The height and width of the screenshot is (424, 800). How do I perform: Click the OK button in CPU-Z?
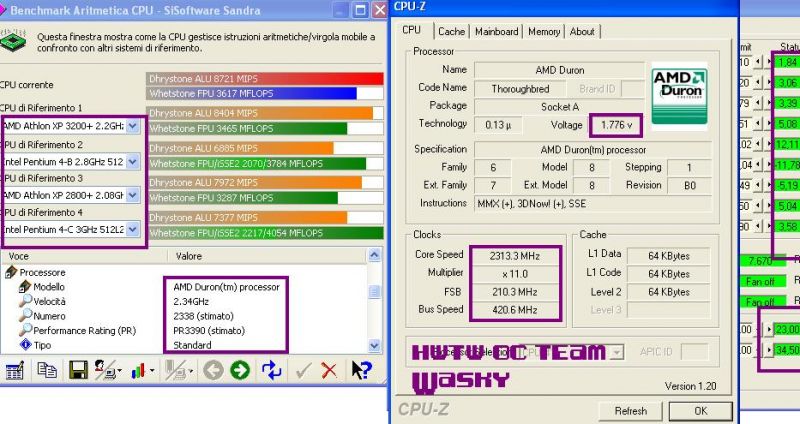(701, 411)
